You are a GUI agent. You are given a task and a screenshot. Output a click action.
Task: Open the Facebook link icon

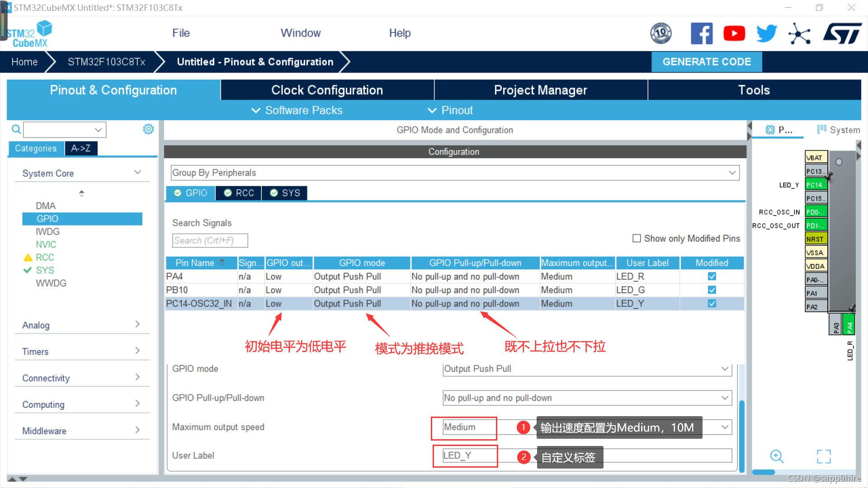pyautogui.click(x=702, y=33)
